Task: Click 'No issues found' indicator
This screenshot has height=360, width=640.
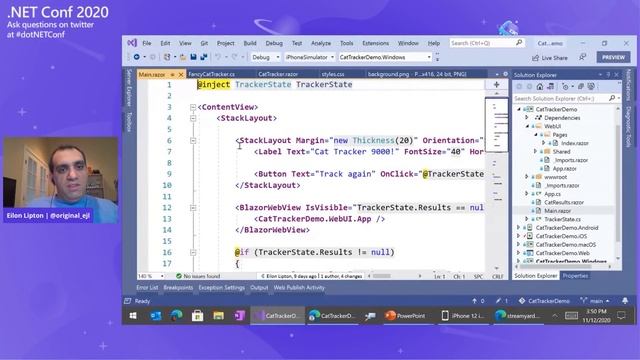Action: (x=198, y=276)
